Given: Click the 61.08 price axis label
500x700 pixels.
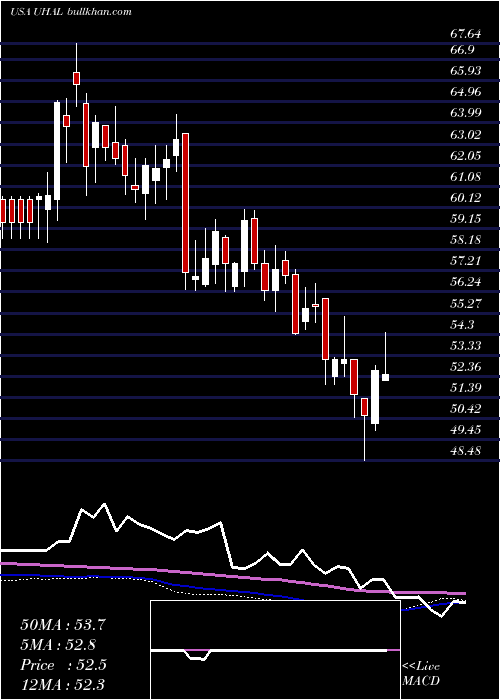Looking at the screenshot, I should tap(466, 177).
